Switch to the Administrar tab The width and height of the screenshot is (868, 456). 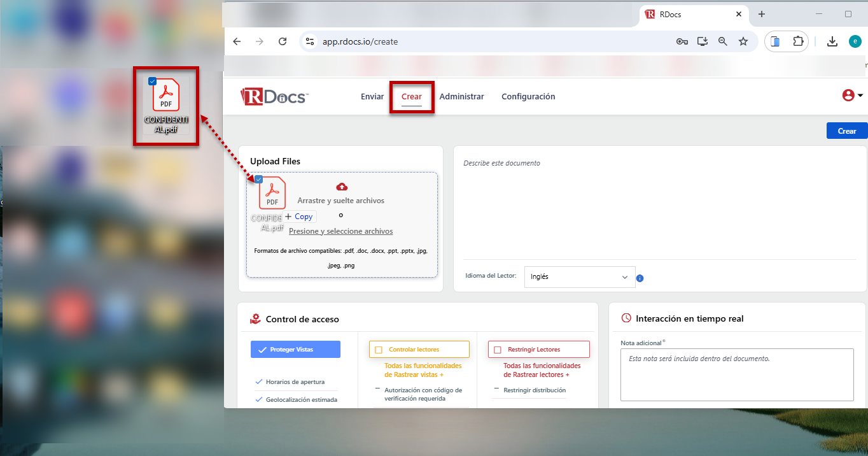[461, 97]
